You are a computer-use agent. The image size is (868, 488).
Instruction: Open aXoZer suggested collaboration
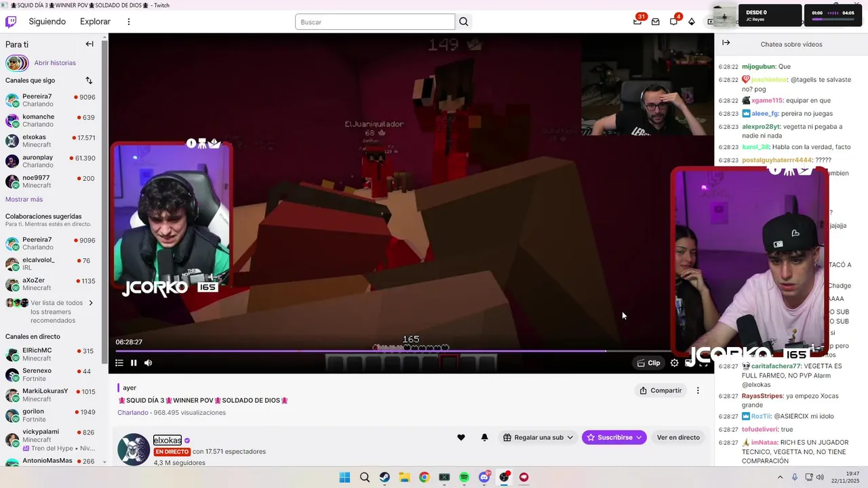52,284
